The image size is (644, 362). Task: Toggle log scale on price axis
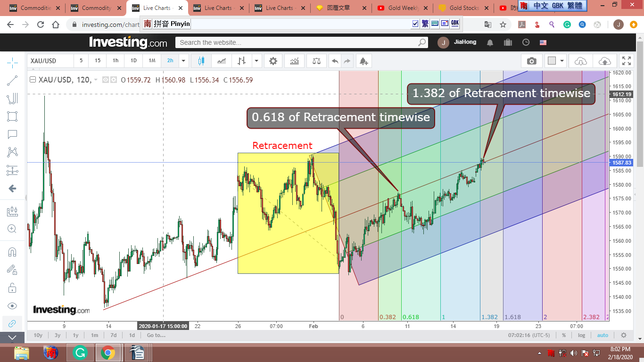581,335
